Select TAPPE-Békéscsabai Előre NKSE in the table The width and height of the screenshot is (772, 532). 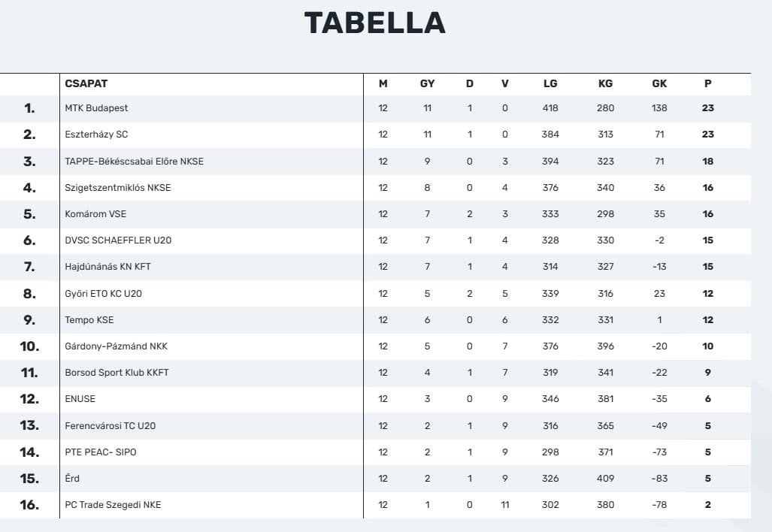(x=134, y=162)
